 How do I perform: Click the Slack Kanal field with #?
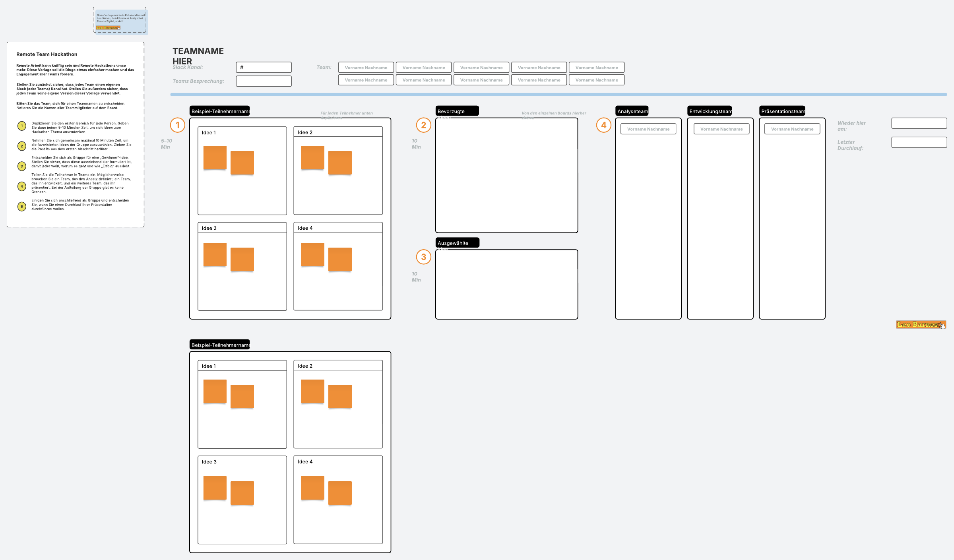coord(264,68)
